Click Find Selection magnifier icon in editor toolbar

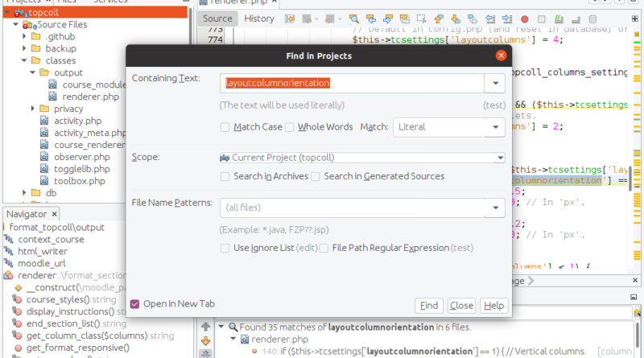pos(353,19)
